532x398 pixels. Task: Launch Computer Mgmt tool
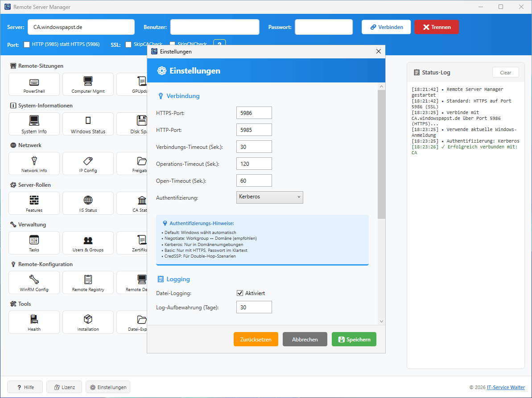[88, 84]
